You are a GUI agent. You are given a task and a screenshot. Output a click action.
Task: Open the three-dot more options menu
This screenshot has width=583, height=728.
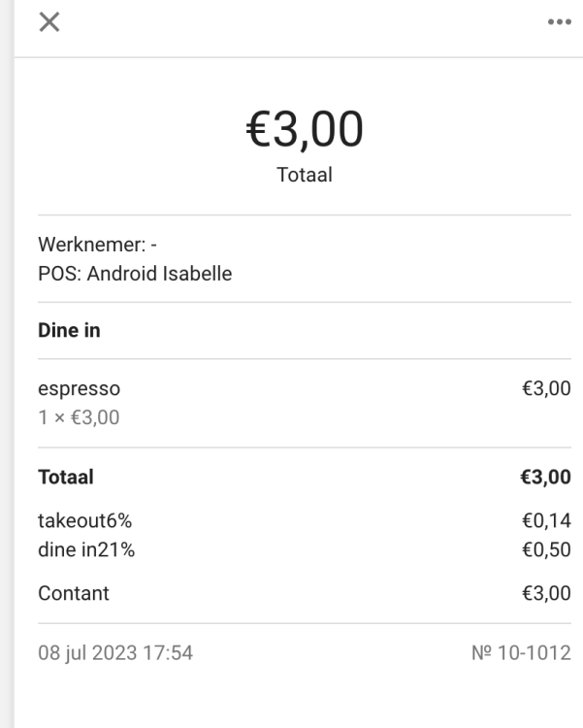tap(559, 22)
